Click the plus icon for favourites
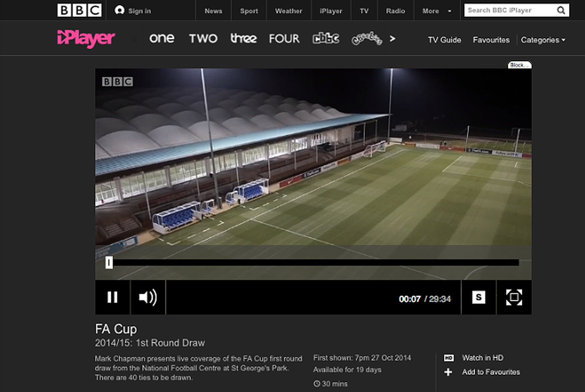 tap(448, 372)
